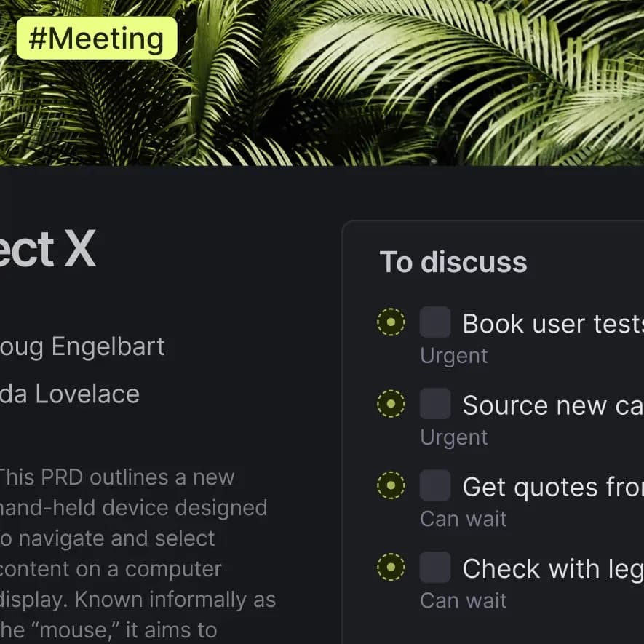Click the Urgent label under "Book user tests"

pyautogui.click(x=453, y=355)
